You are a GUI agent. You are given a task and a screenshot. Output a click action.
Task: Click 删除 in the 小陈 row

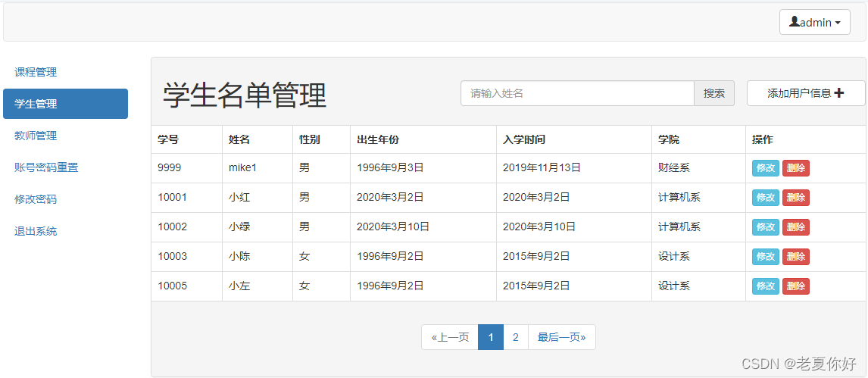pyautogui.click(x=796, y=256)
